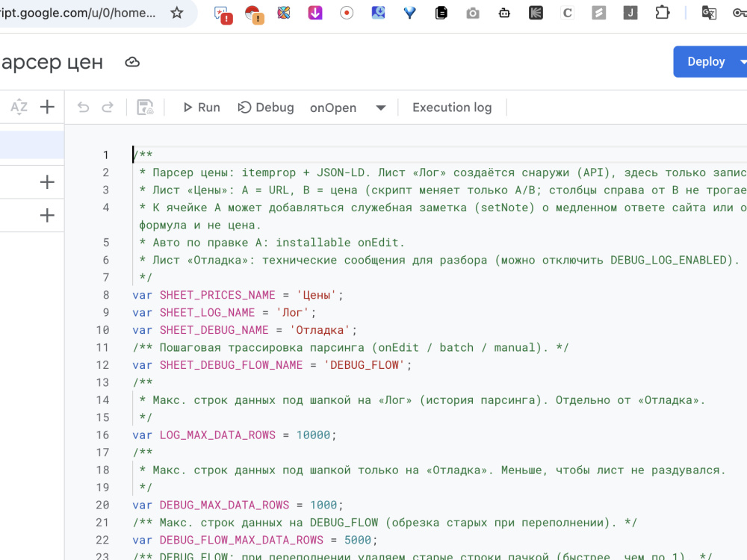Click 'SHEET_DEBUG_FLOW_NAME' on line 12
Viewport: 747px width, 560px height.
tap(231, 365)
